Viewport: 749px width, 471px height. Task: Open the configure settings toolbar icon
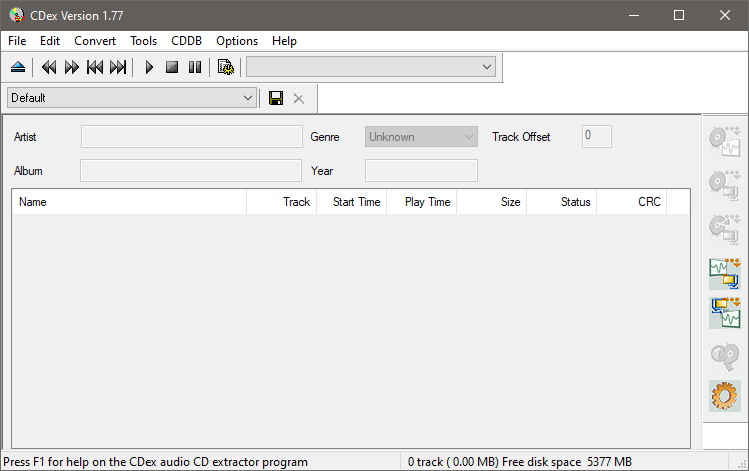[x=226, y=67]
